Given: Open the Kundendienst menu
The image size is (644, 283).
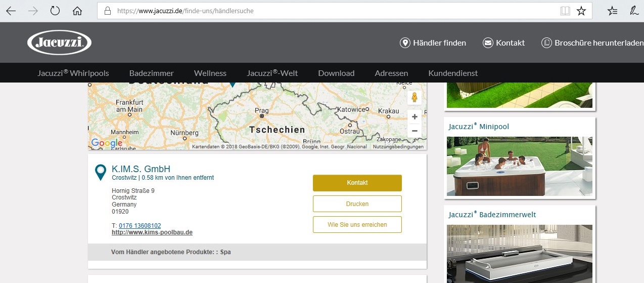Looking at the screenshot, I should 453,73.
